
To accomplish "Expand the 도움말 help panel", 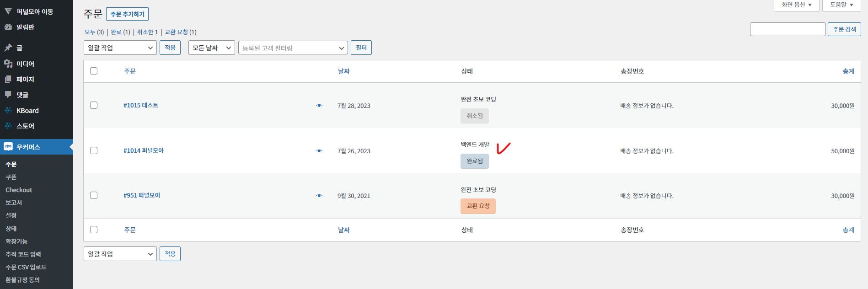I will coord(842,5).
